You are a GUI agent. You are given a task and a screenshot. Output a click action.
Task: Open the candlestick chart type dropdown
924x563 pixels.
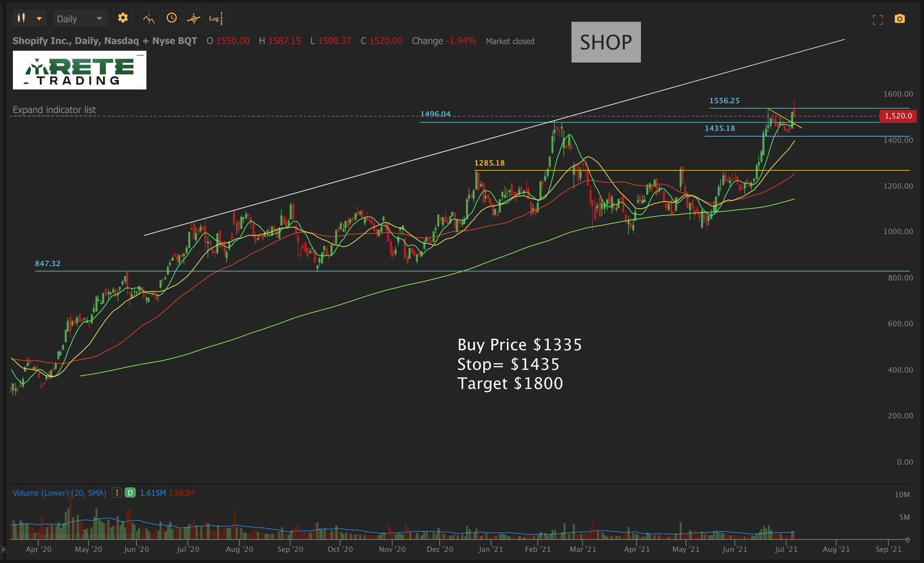pos(29,19)
